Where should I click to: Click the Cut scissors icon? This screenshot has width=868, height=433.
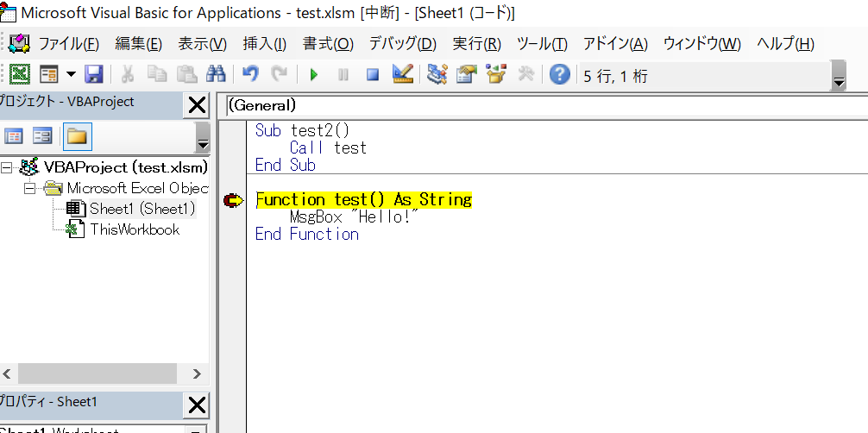[128, 73]
